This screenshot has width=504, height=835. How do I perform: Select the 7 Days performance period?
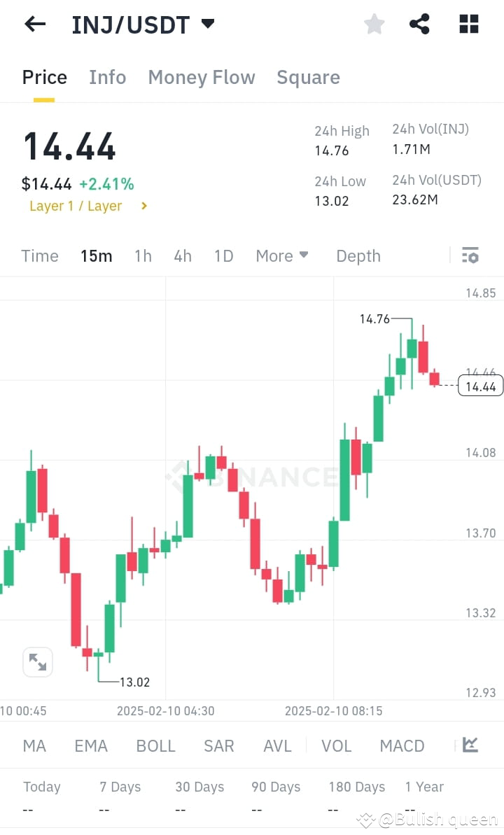[119, 787]
